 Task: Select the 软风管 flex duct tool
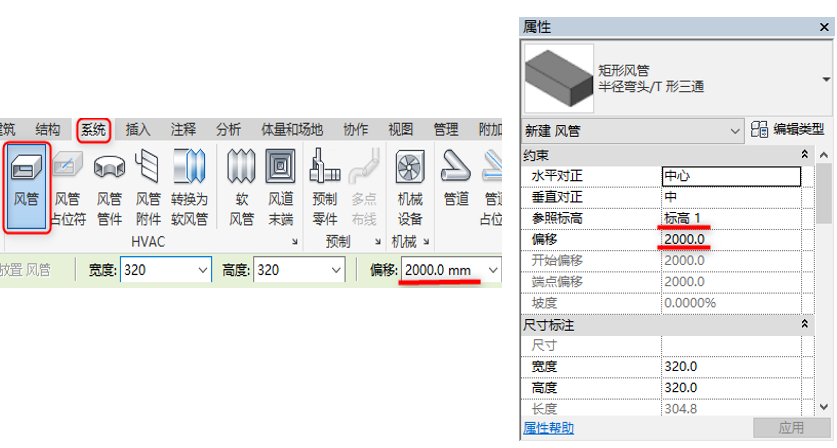click(241, 187)
